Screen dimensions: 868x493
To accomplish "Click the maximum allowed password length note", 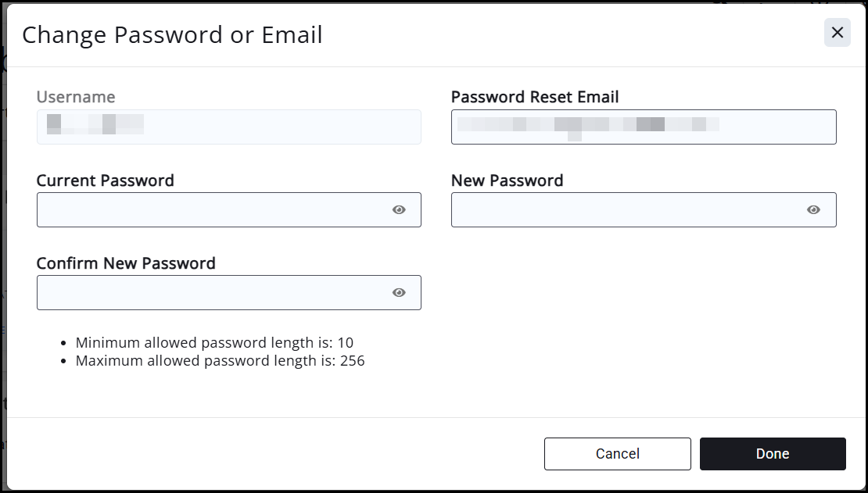I will (220, 361).
